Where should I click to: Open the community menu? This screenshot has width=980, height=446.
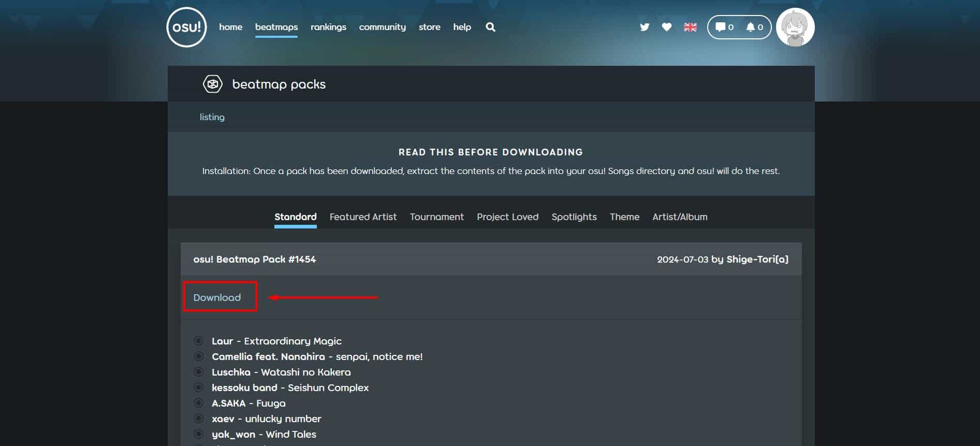(383, 27)
